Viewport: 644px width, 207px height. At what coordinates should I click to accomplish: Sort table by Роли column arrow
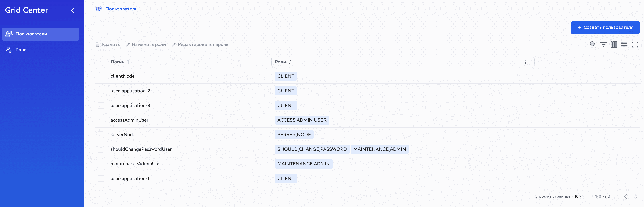(290, 62)
